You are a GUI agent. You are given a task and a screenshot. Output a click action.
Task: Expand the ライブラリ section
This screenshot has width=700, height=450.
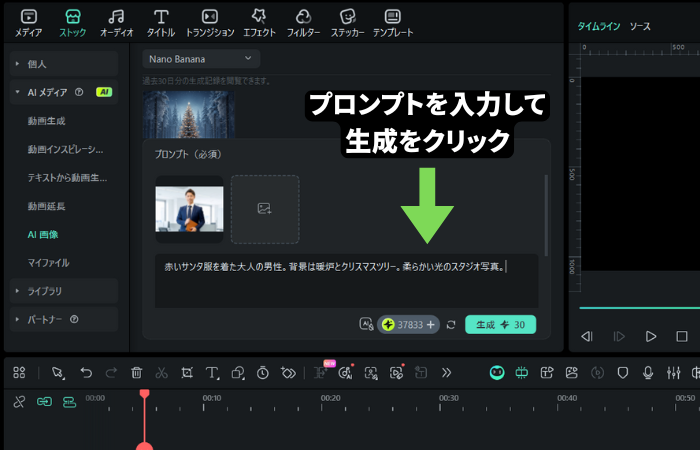pyautogui.click(x=64, y=291)
